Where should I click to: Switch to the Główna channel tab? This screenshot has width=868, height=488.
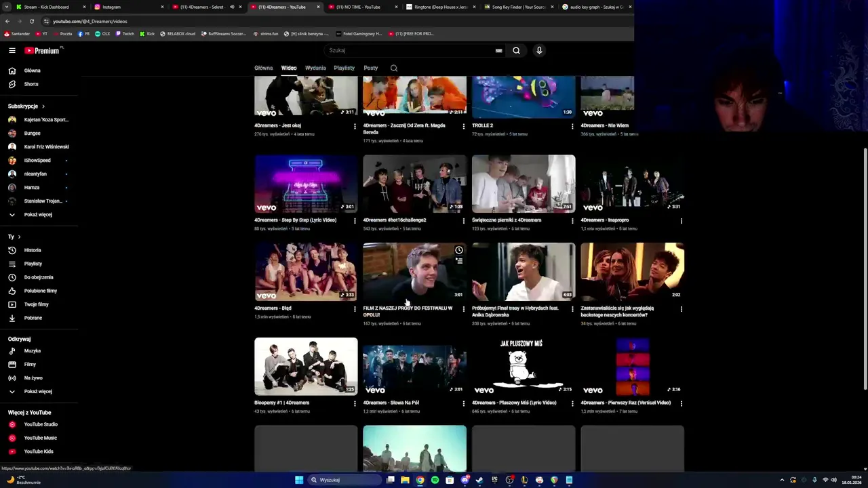tap(263, 68)
